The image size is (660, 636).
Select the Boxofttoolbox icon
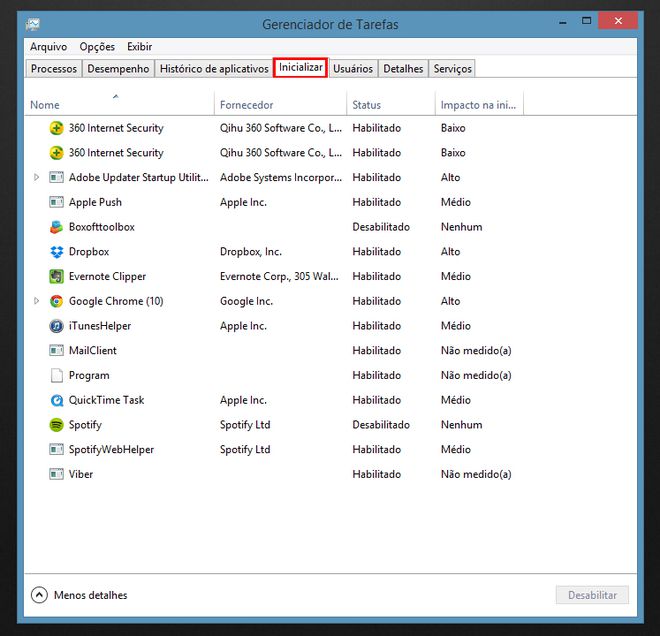tap(56, 227)
